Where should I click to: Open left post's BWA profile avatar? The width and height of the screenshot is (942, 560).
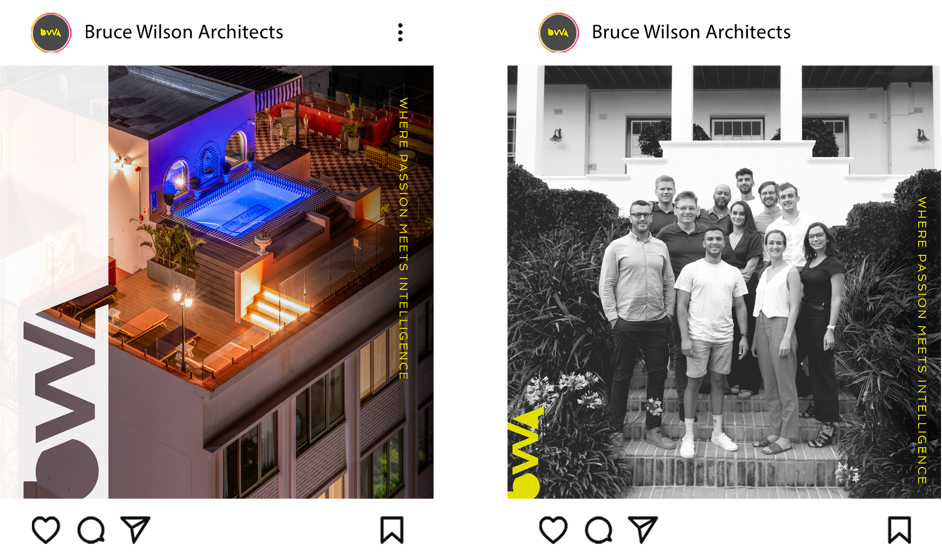pyautogui.click(x=51, y=32)
